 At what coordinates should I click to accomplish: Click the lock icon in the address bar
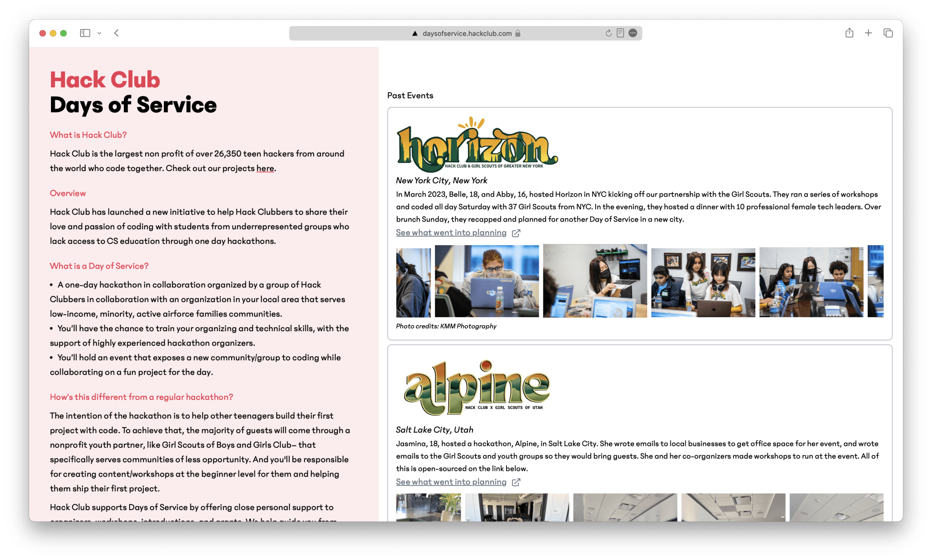click(517, 33)
